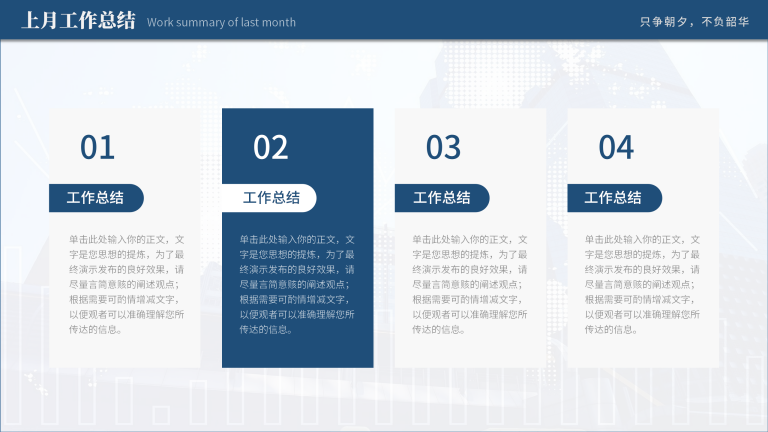Select the white 工作总结 pill under 02
The height and width of the screenshot is (432, 768).
pyautogui.click(x=270, y=198)
